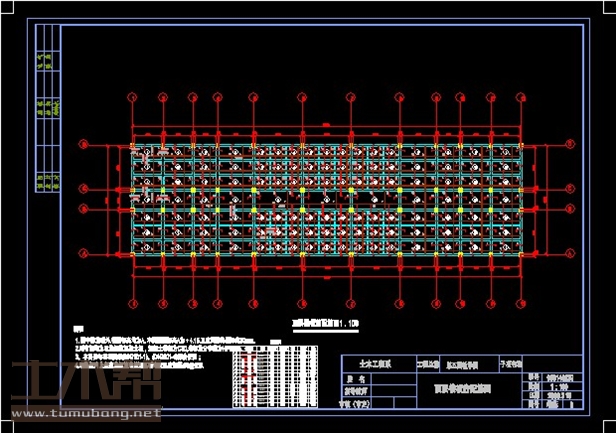Viewport: 616px width, 433px height.
Task: Select the leftmost top grid axis bubble
Action: click(132, 97)
